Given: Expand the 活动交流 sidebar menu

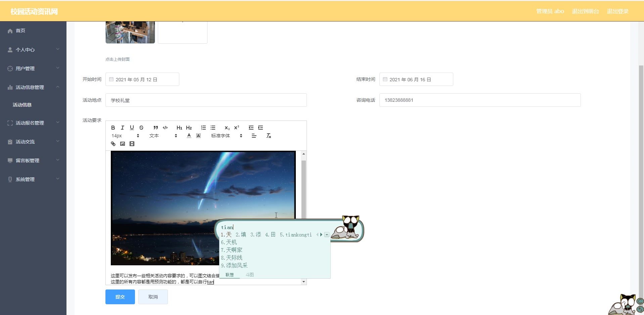Looking at the screenshot, I should point(33,142).
